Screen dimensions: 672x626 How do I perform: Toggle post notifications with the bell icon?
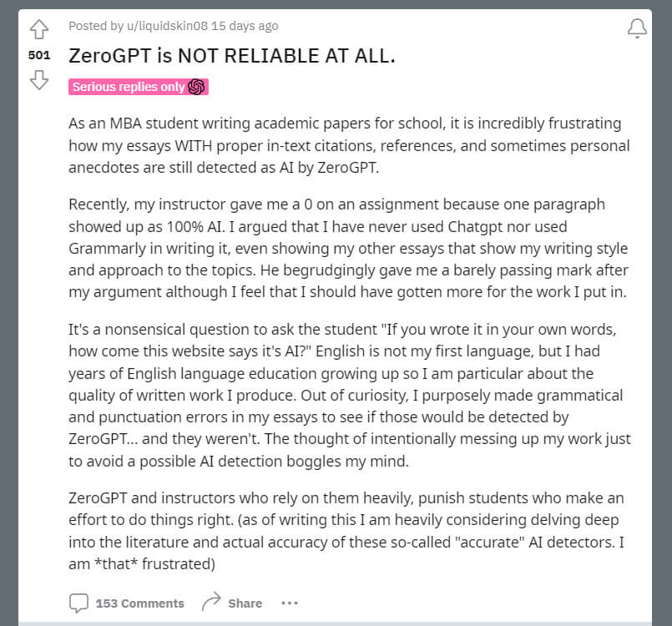click(x=637, y=28)
